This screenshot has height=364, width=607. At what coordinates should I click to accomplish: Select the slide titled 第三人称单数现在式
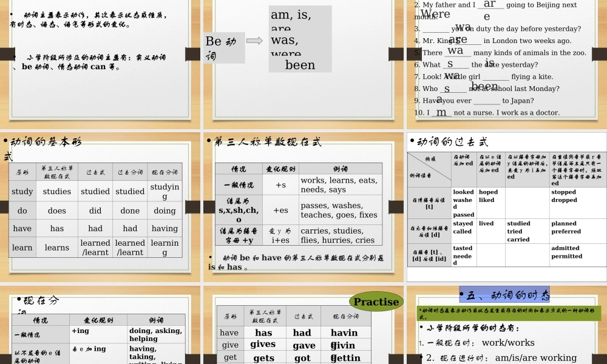[x=303, y=206]
